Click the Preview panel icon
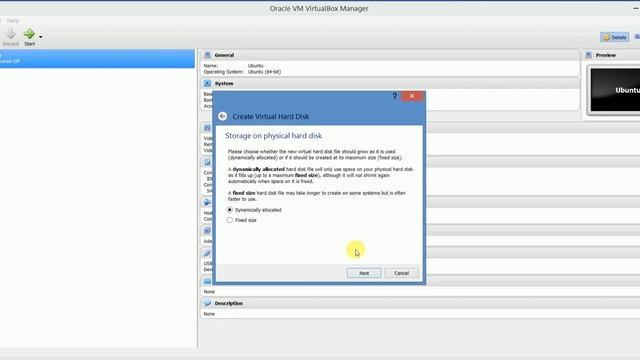 (589, 55)
